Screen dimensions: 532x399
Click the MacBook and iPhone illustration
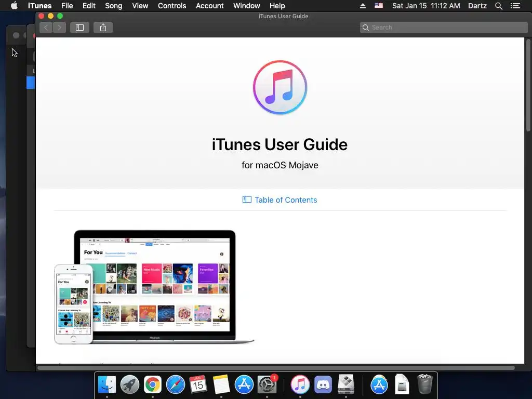pos(154,287)
